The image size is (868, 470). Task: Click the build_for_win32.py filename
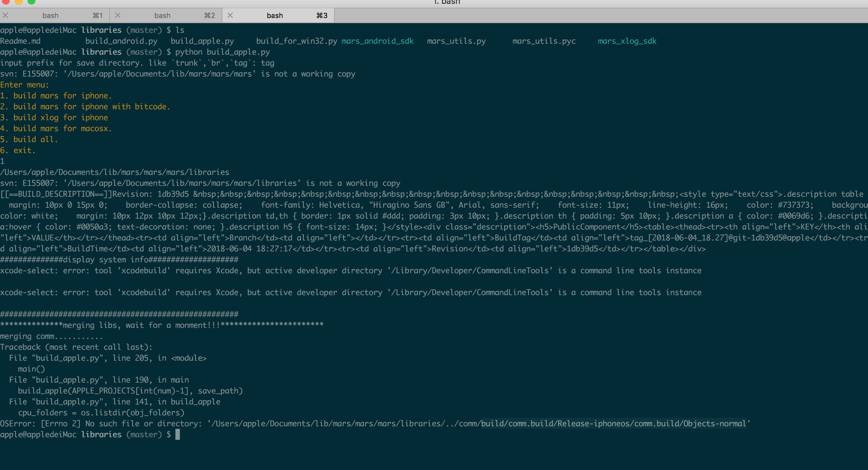coord(296,41)
